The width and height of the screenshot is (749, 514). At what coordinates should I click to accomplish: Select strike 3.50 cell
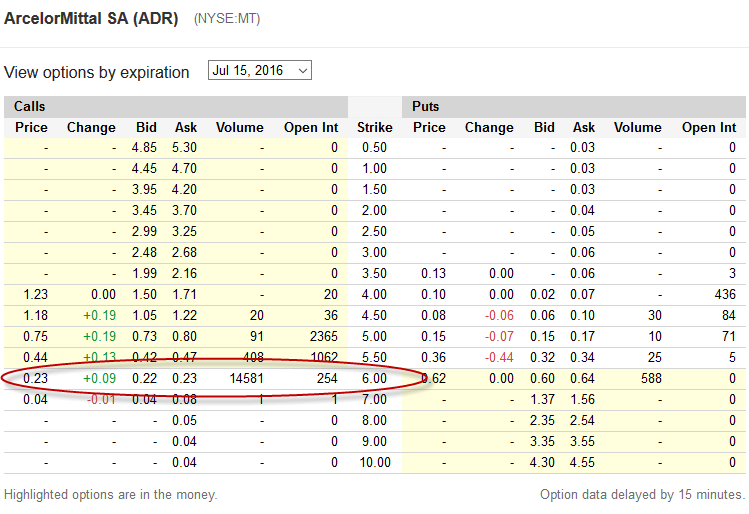(x=374, y=274)
